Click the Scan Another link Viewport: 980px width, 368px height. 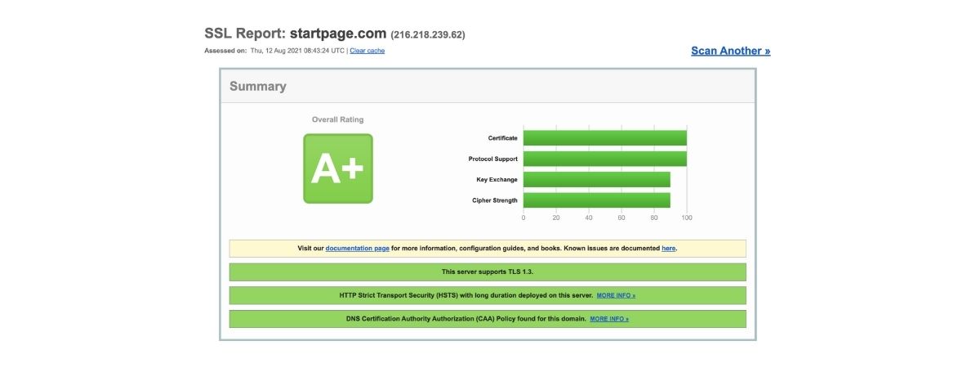(730, 51)
